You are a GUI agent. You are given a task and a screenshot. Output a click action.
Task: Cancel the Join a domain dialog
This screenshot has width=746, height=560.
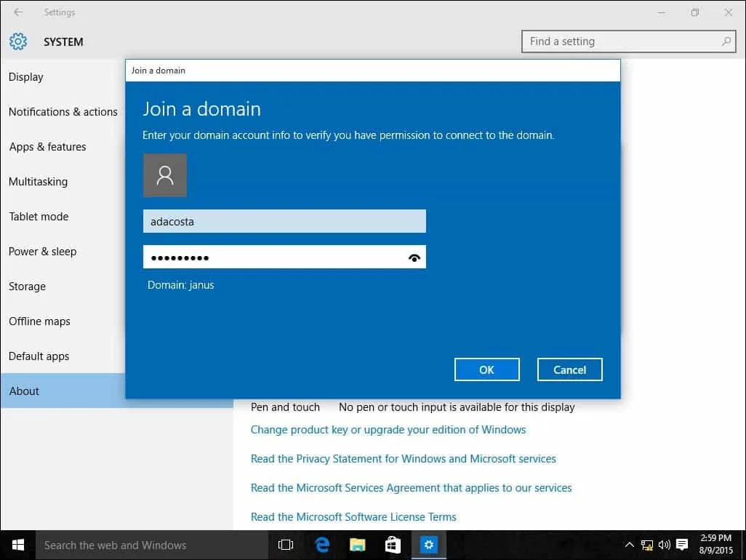[569, 369]
